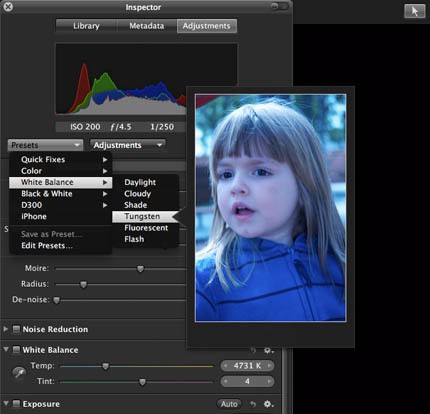Click the f/4.5 aperture readout
The image size is (430, 414).
(x=121, y=127)
